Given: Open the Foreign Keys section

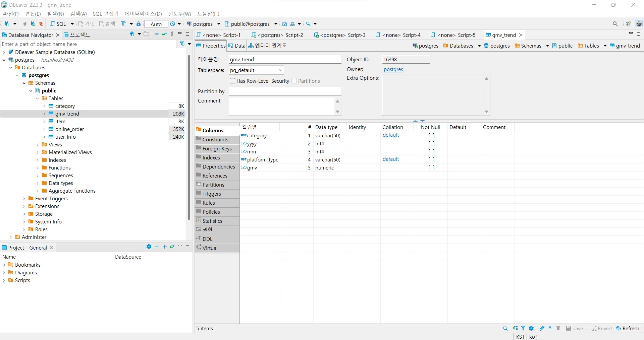Looking at the screenshot, I should click(x=217, y=148).
